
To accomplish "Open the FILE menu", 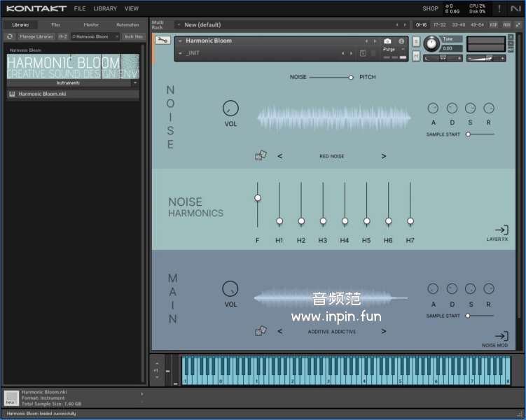I will 80,9.
